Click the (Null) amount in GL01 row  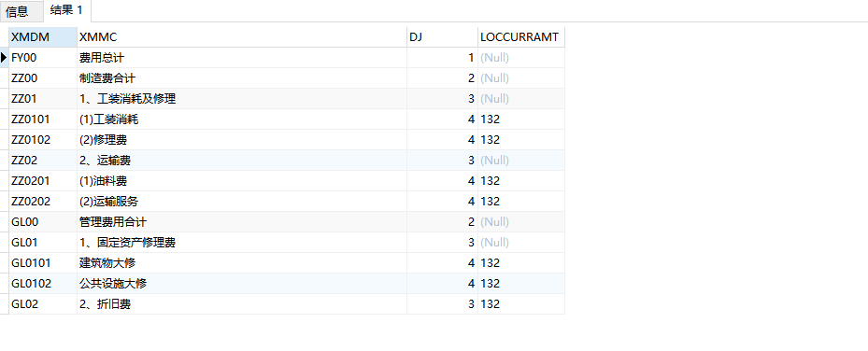pyautogui.click(x=521, y=242)
